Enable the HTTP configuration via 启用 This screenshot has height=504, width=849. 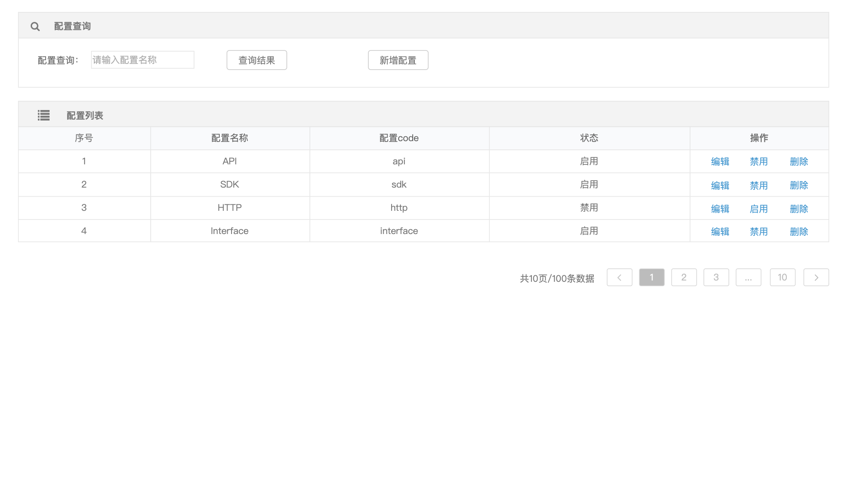[x=759, y=209]
